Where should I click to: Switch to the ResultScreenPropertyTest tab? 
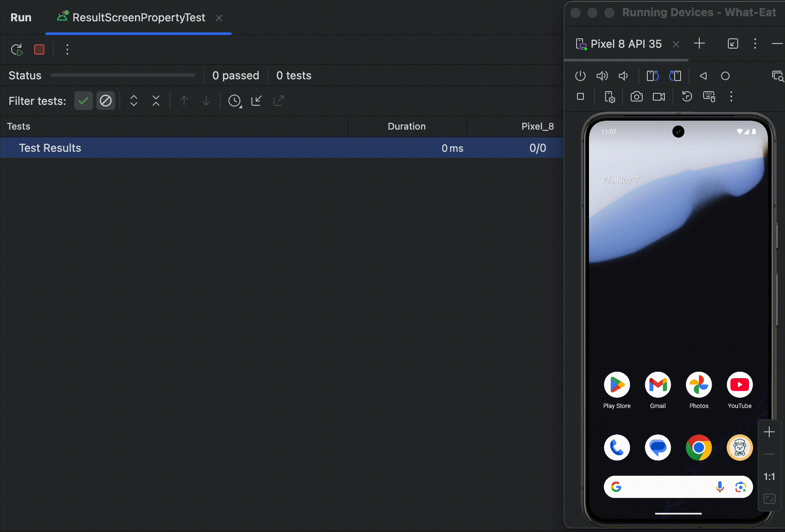point(138,18)
